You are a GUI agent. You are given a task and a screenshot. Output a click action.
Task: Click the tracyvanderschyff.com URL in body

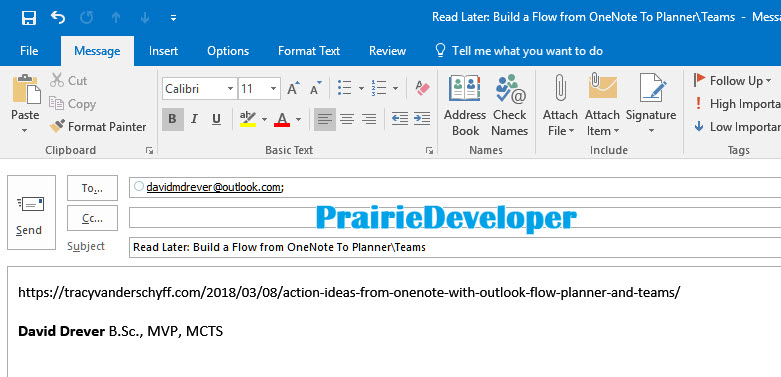click(x=349, y=293)
